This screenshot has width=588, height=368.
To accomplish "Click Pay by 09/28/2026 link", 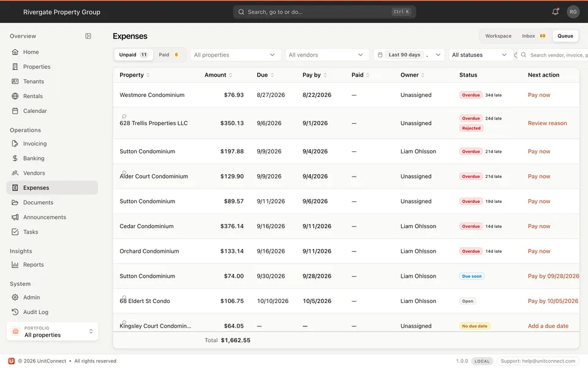I will point(554,276).
